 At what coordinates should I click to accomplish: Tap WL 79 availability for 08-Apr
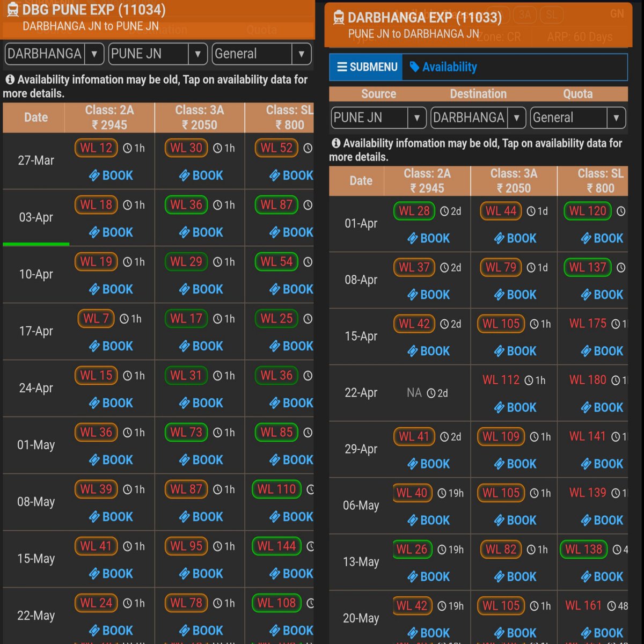pyautogui.click(x=501, y=267)
